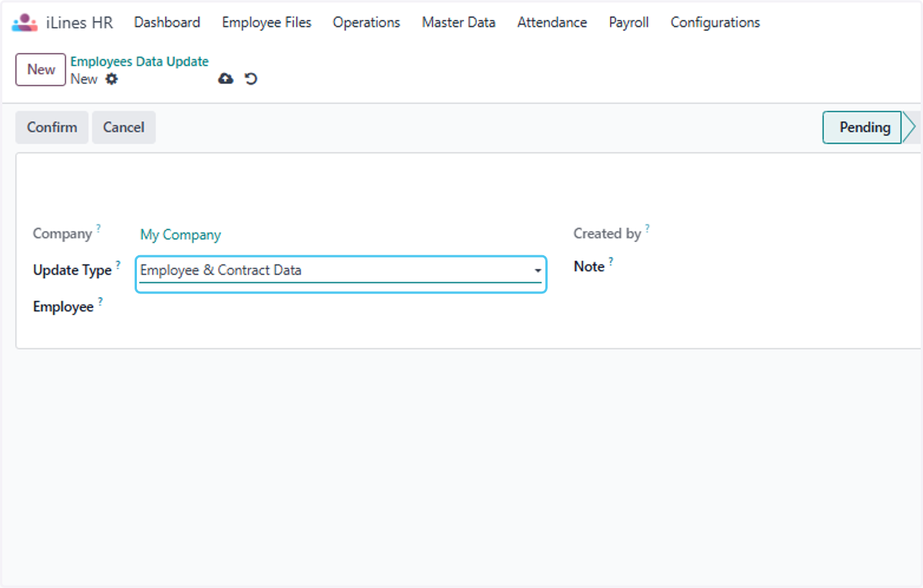Screen dimensions: 923x588
Task: Click the empty Employee field
Action: tap(341, 307)
